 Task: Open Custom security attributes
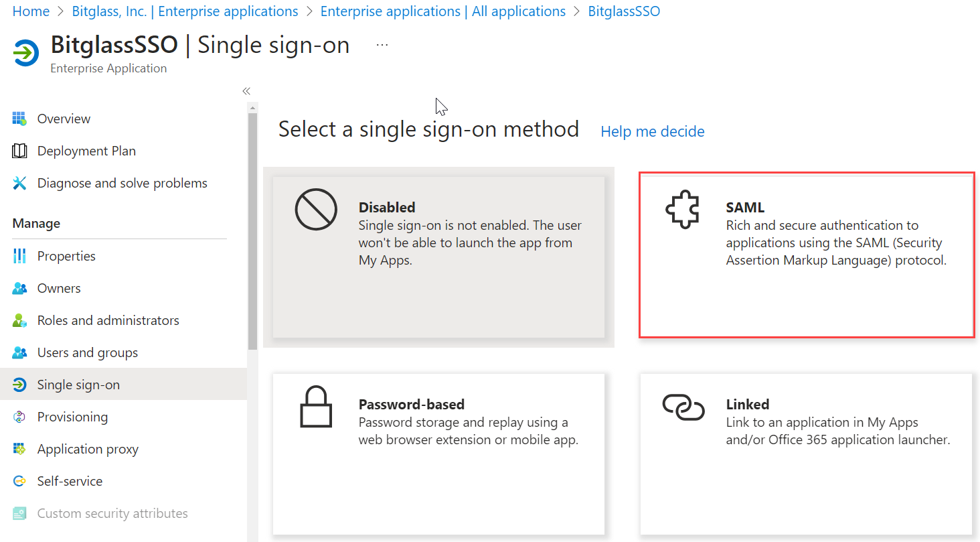click(x=112, y=513)
